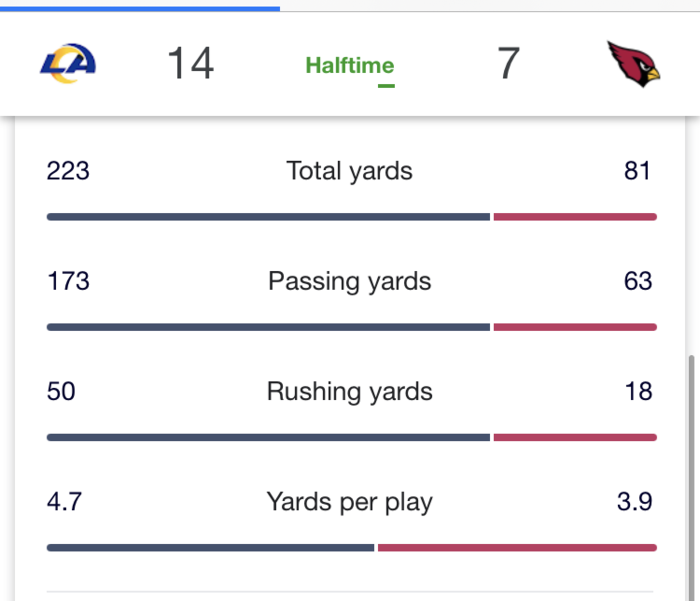700x601 pixels.
Task: Click the Cardinals 18 rushing yards value
Action: (638, 391)
